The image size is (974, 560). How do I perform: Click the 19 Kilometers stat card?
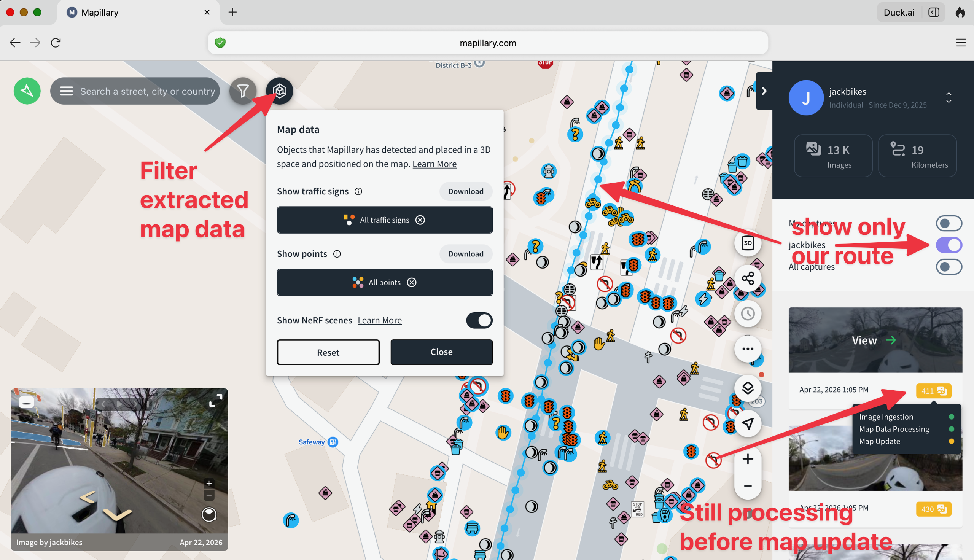pos(917,156)
